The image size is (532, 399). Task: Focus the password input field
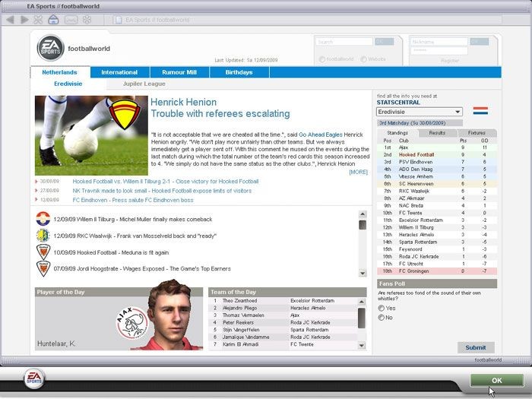tap(439, 51)
